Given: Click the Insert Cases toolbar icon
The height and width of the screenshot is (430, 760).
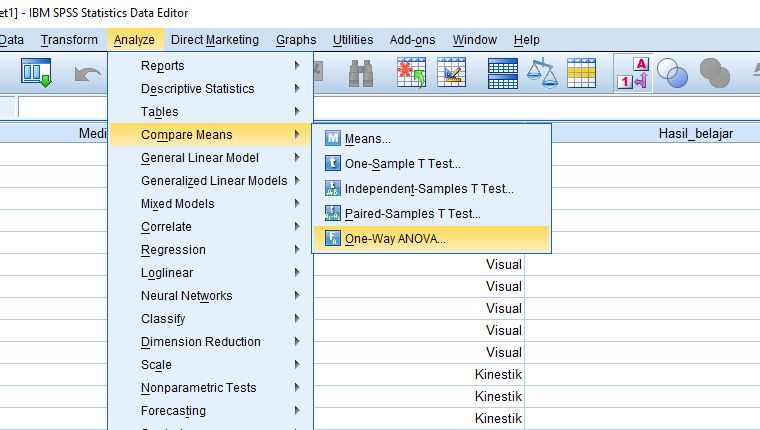Looking at the screenshot, I should (x=411, y=73).
